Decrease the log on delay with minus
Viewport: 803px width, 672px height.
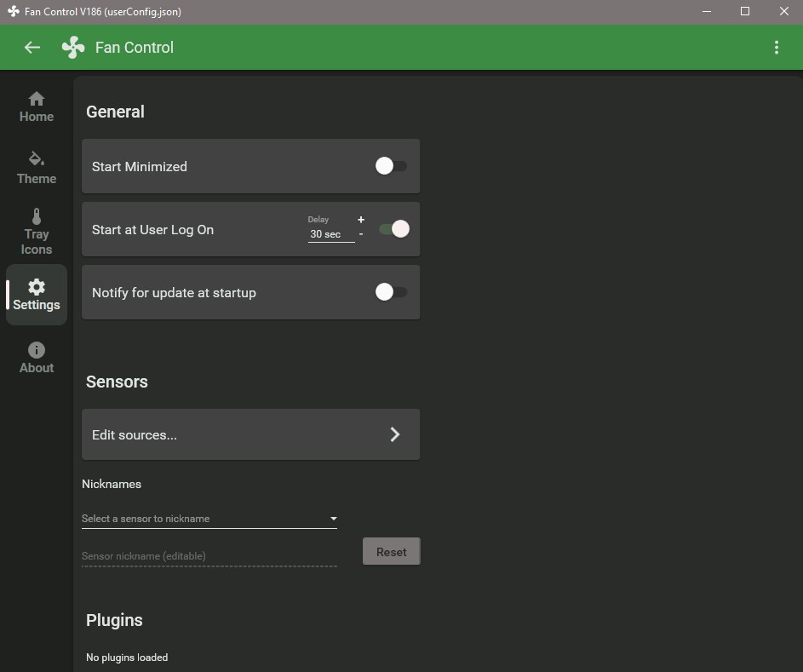pyautogui.click(x=361, y=234)
